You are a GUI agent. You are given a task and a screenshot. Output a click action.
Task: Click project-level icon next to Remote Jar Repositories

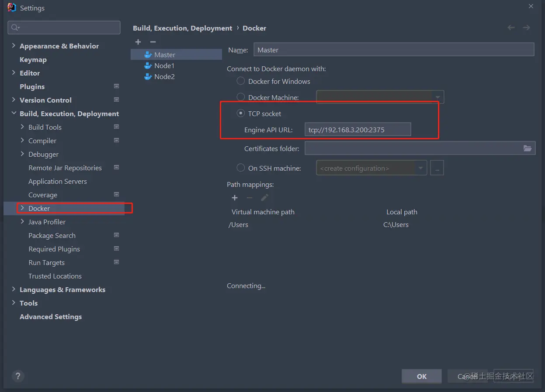(x=116, y=167)
